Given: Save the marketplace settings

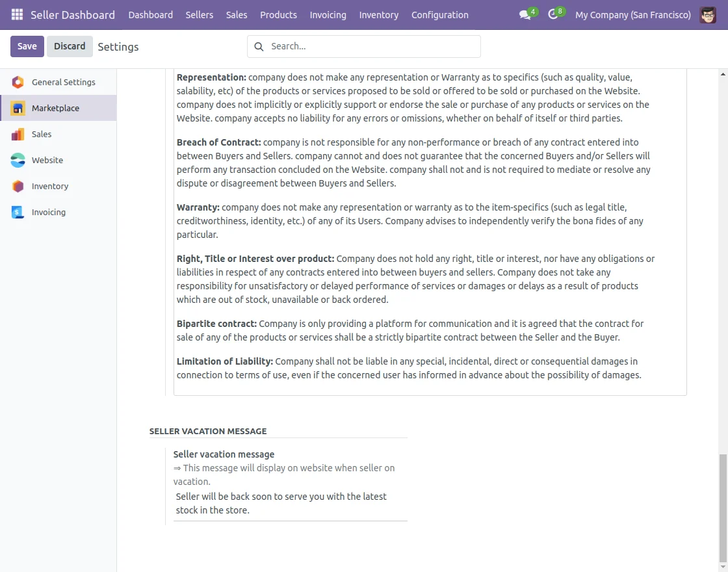Looking at the screenshot, I should click(x=27, y=46).
